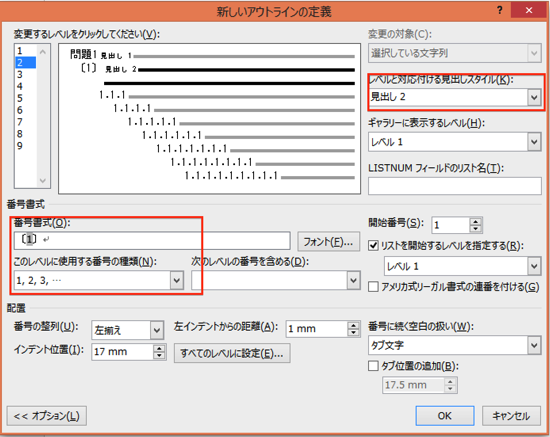The image size is (550, 437).
Task: Open the 次のレベルの番号を含める dropdown
Action: pos(276,280)
